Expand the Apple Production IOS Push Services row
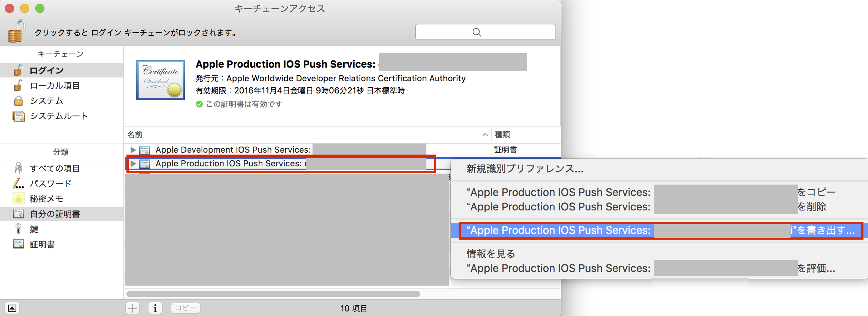This screenshot has height=316, width=868. pyautogui.click(x=133, y=164)
